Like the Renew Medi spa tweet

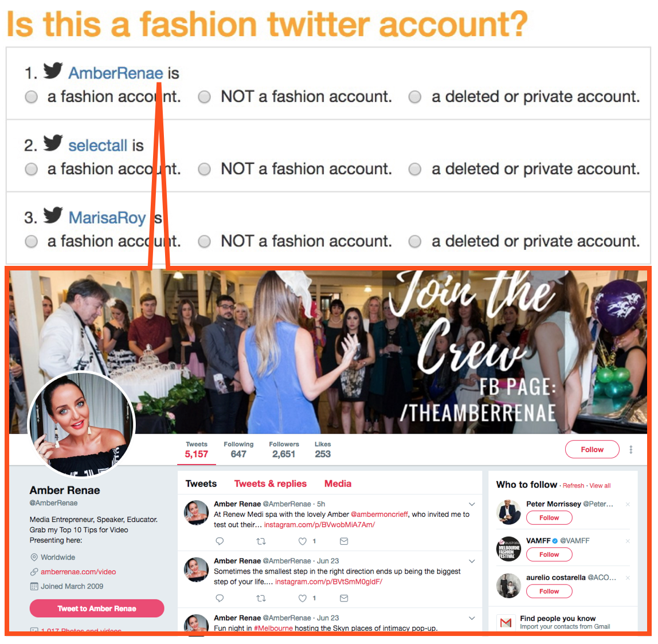[303, 541]
